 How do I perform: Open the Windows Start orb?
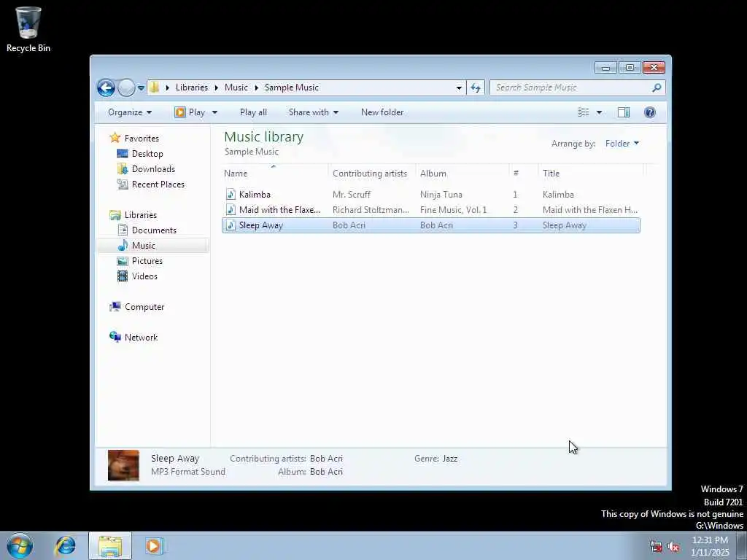coord(20,545)
